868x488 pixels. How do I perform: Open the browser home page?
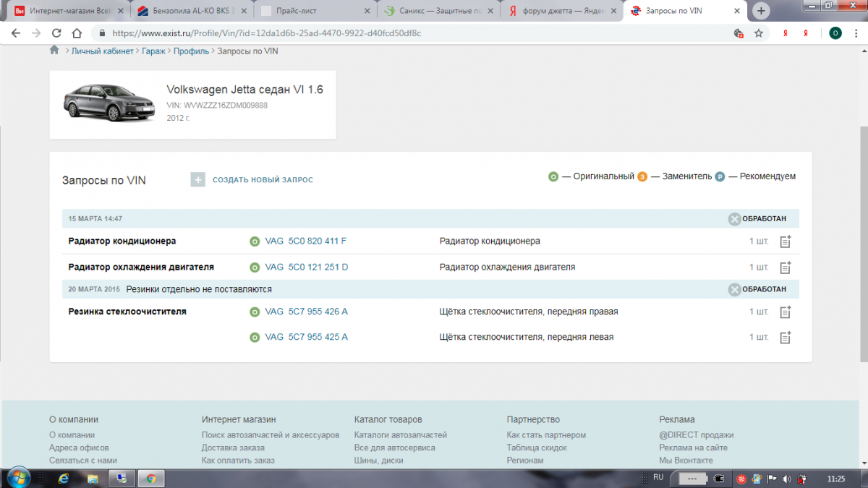pos(77,33)
